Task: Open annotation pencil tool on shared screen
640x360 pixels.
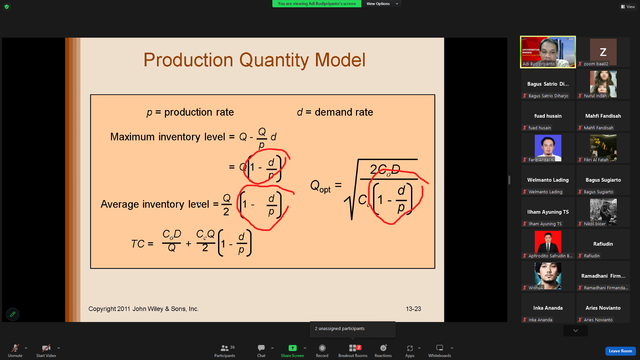Action: click(13, 314)
